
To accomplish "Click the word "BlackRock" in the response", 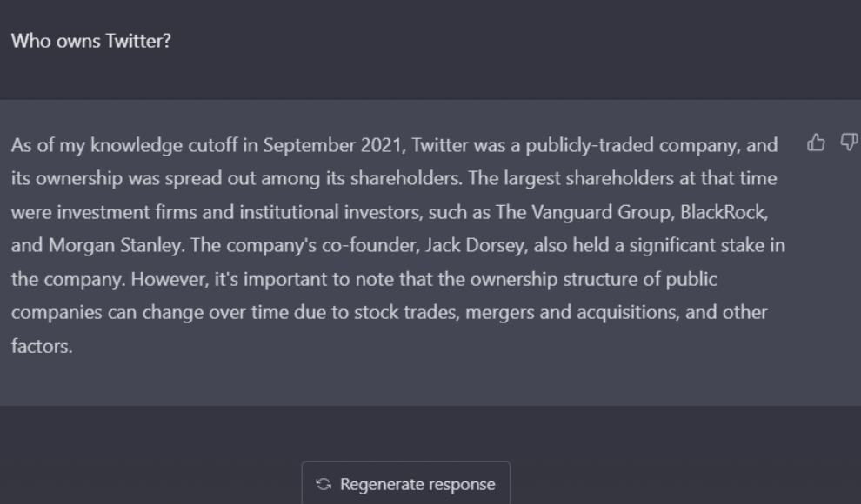I will (x=725, y=212).
